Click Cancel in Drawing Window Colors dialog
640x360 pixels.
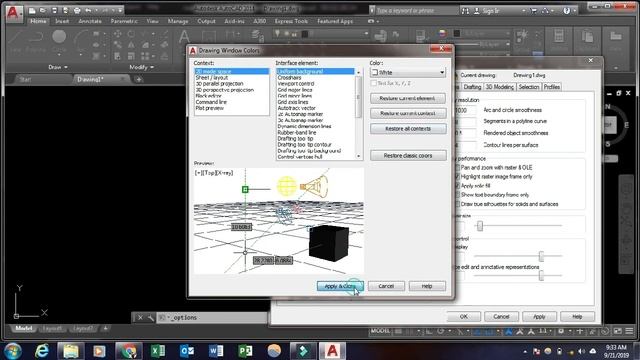pyautogui.click(x=386, y=286)
